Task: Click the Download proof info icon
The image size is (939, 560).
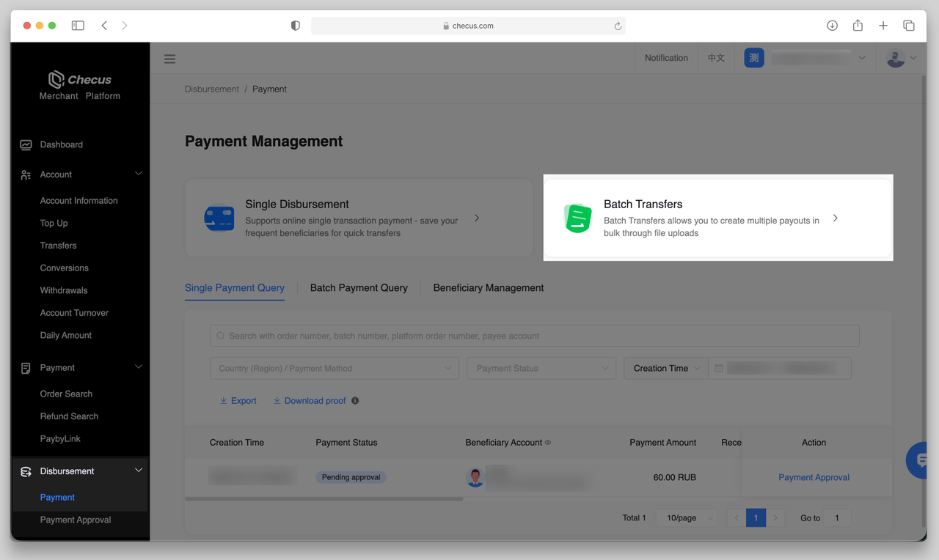Action: [355, 401]
